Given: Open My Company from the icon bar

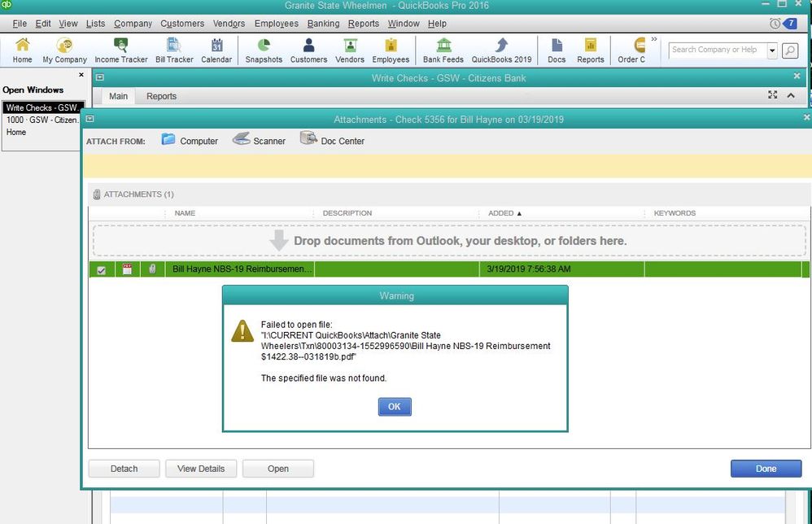Looking at the screenshot, I should click(65, 50).
